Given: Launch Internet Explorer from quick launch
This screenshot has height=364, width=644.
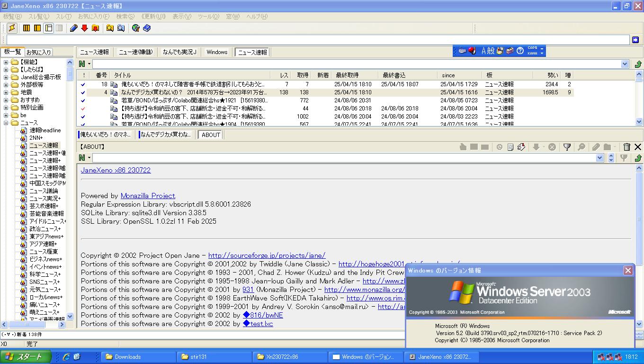Looking at the screenshot, I should point(66,357).
